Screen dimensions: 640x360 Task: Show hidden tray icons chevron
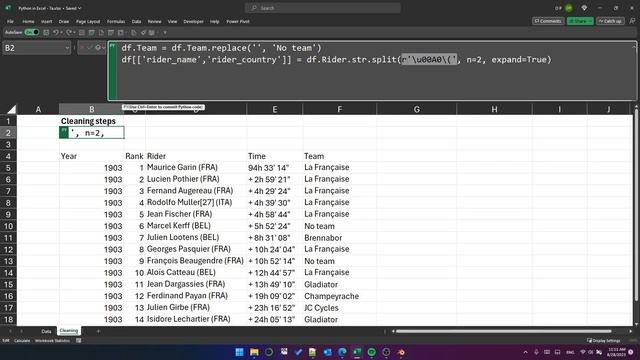tap(525, 352)
